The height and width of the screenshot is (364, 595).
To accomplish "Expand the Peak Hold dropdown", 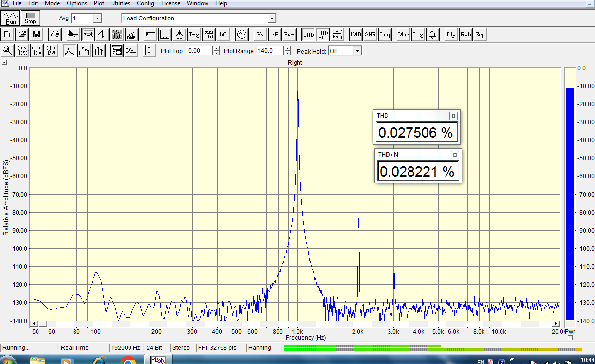I will click(x=357, y=51).
